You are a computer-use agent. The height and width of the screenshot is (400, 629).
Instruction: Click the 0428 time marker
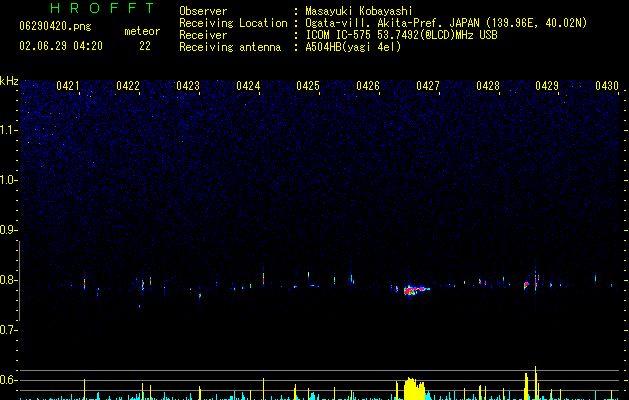(x=488, y=86)
